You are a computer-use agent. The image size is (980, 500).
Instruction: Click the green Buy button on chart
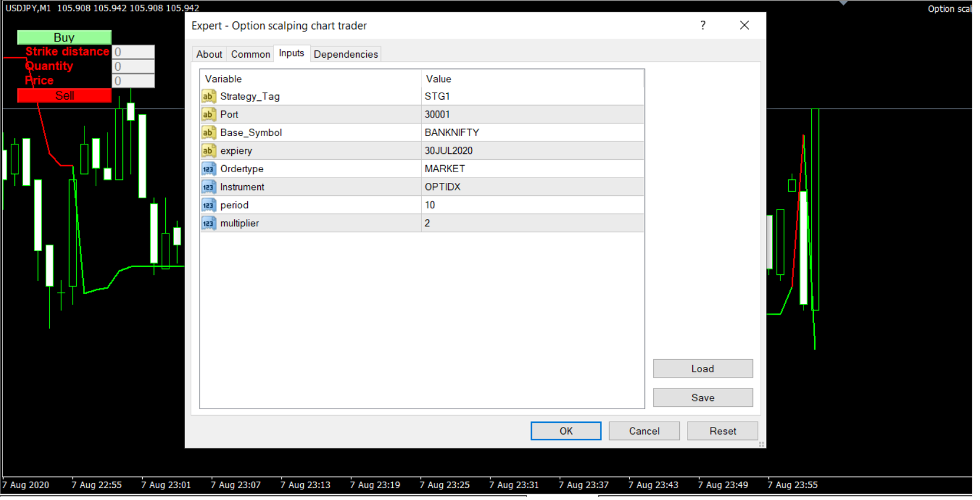[64, 37]
